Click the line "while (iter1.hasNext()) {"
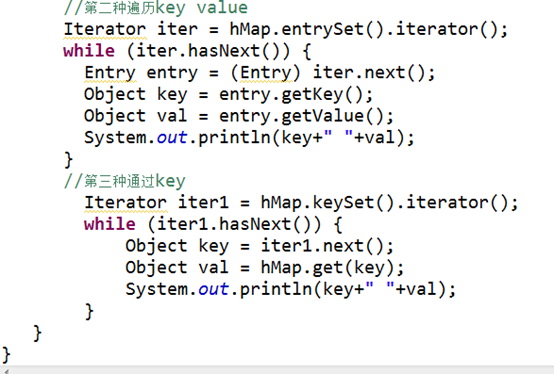 tap(213, 225)
